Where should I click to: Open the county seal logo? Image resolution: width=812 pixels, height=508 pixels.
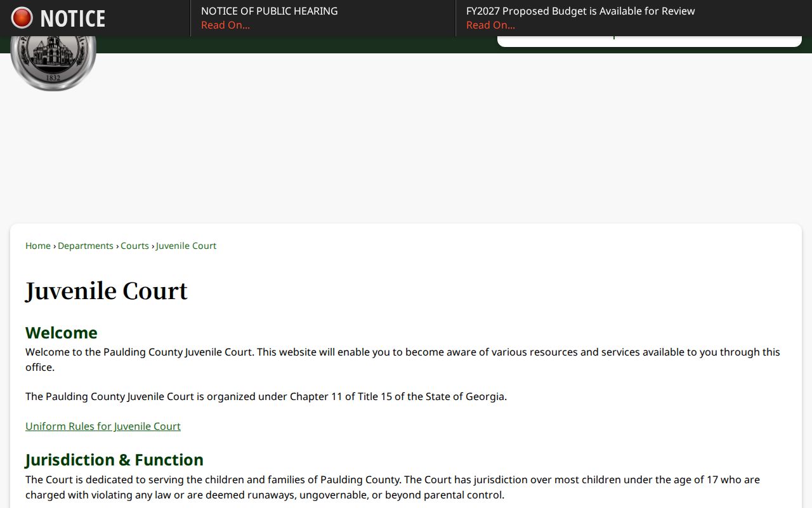tap(53, 63)
